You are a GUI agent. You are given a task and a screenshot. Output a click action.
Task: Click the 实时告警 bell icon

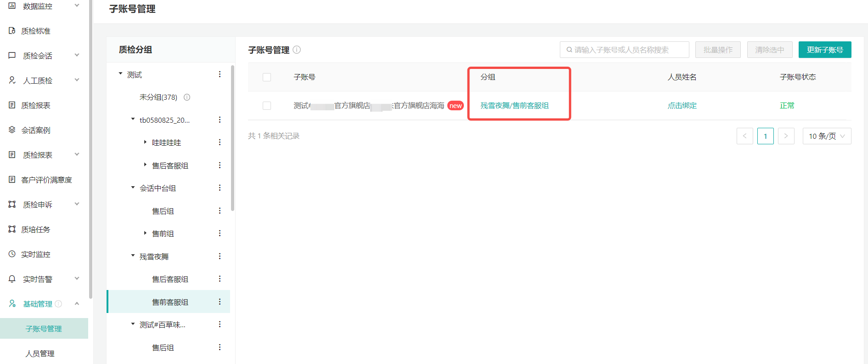pyautogui.click(x=12, y=279)
